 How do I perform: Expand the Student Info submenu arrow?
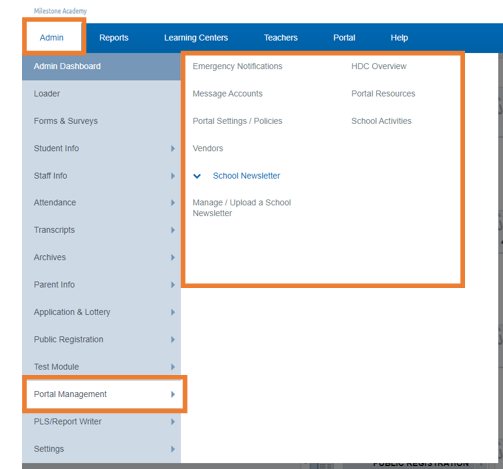pyautogui.click(x=173, y=148)
